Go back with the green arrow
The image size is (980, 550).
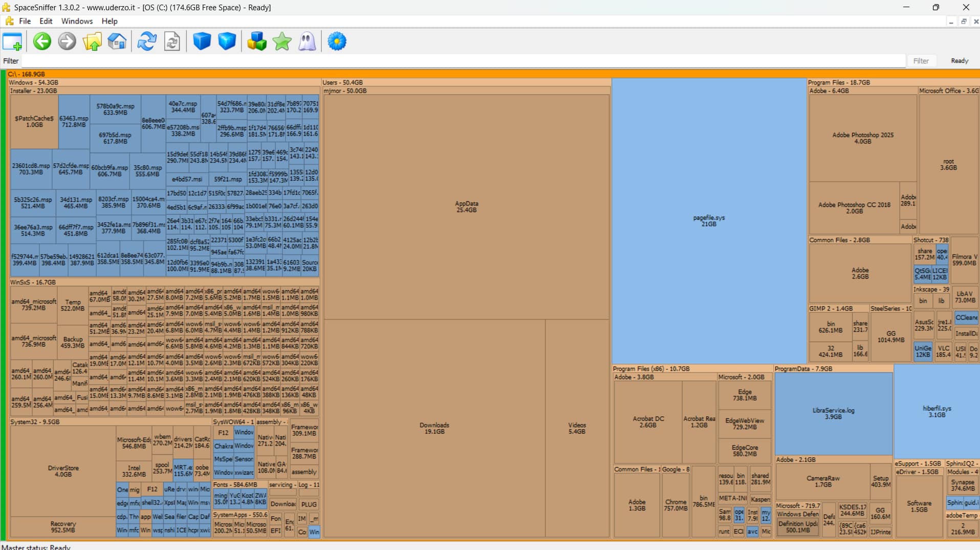pos(42,41)
